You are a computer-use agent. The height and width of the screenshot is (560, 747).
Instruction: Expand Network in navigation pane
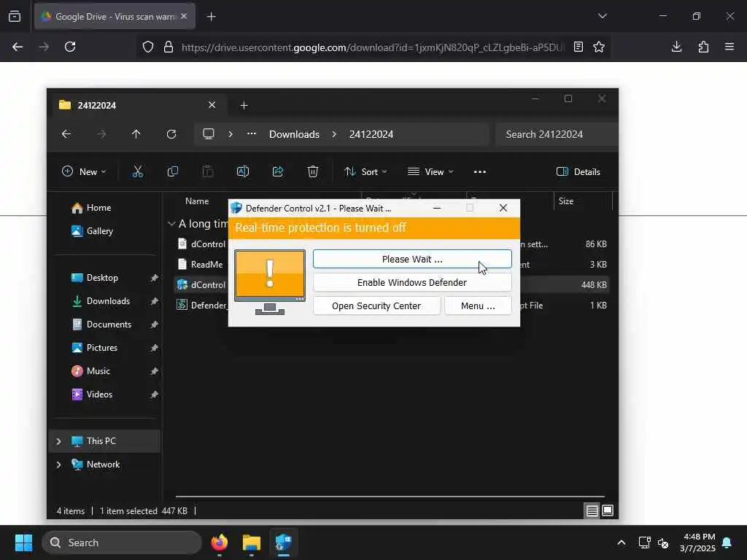click(x=58, y=464)
